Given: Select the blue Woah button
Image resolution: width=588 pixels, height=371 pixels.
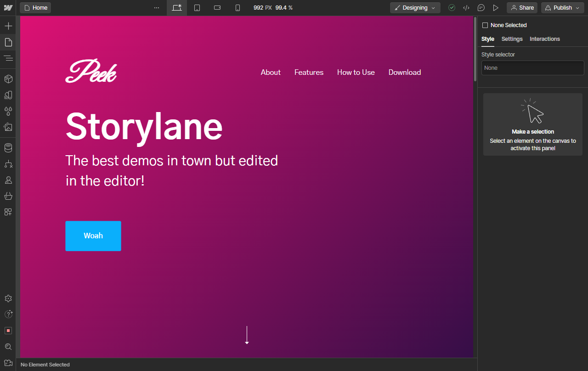Looking at the screenshot, I should click(93, 236).
